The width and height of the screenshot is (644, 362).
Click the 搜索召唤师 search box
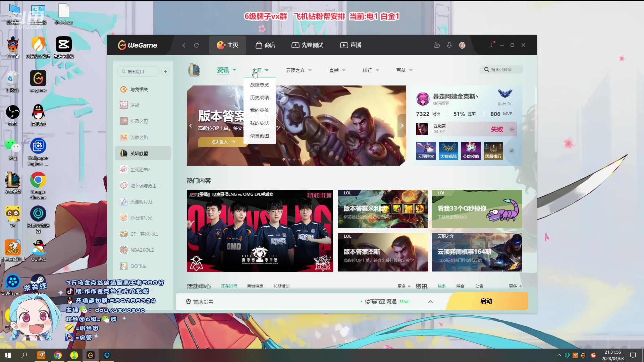[x=501, y=69]
